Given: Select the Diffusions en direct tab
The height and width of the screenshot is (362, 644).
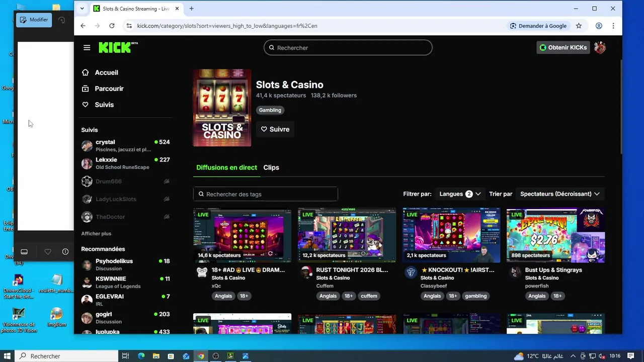Looking at the screenshot, I should tap(226, 167).
